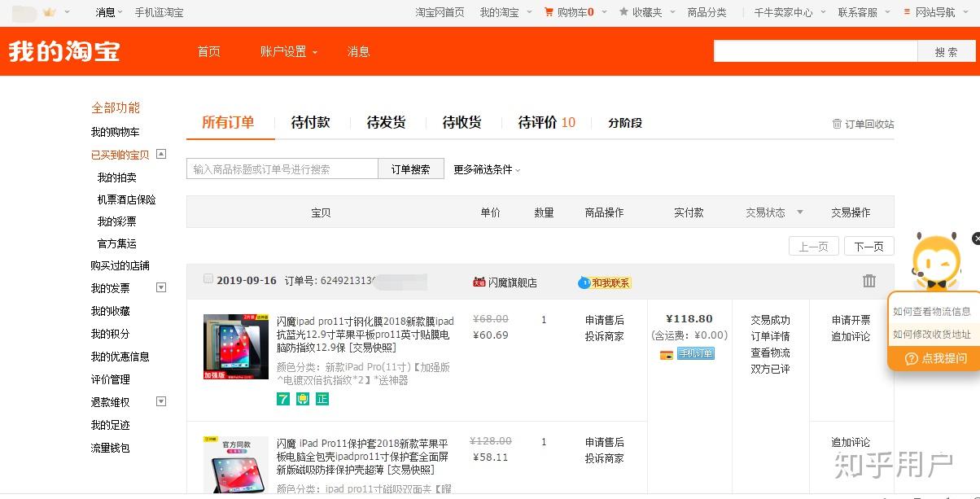
Task: Open the 账户设置 dropdown menu
Action: coord(289,51)
